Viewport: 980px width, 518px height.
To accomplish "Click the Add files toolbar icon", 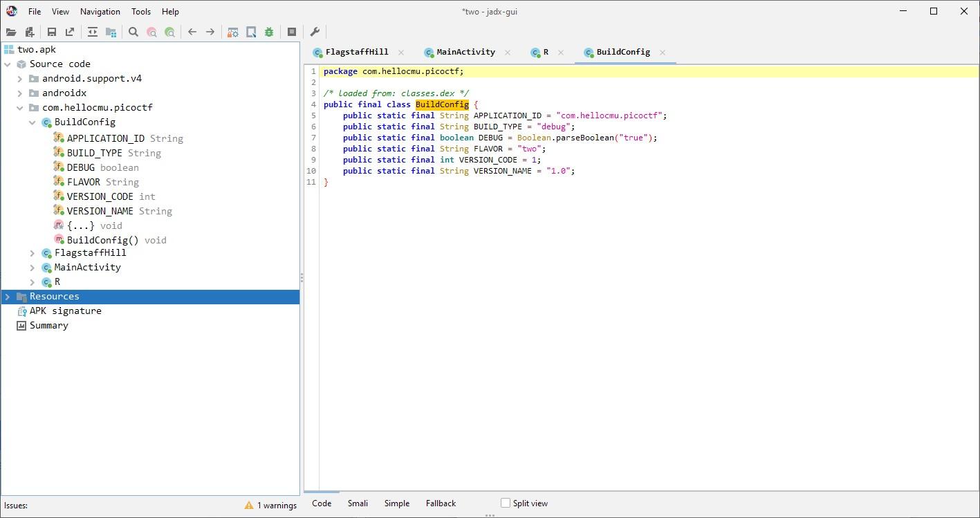I will click(30, 32).
